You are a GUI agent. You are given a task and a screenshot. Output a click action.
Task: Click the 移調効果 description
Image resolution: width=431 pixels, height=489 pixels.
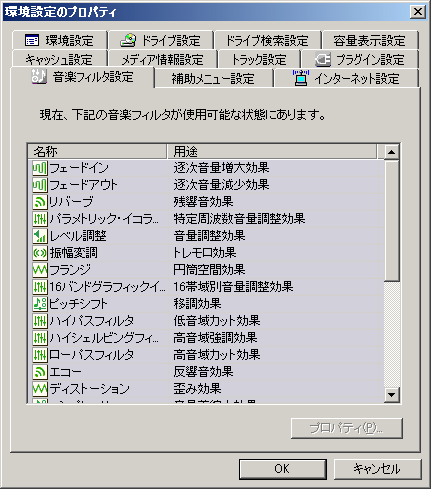[197, 304]
